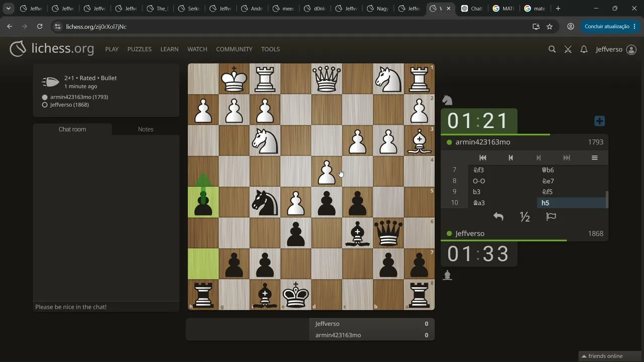Open the TOOLS menu
Image resolution: width=644 pixels, height=362 pixels.
tap(270, 49)
